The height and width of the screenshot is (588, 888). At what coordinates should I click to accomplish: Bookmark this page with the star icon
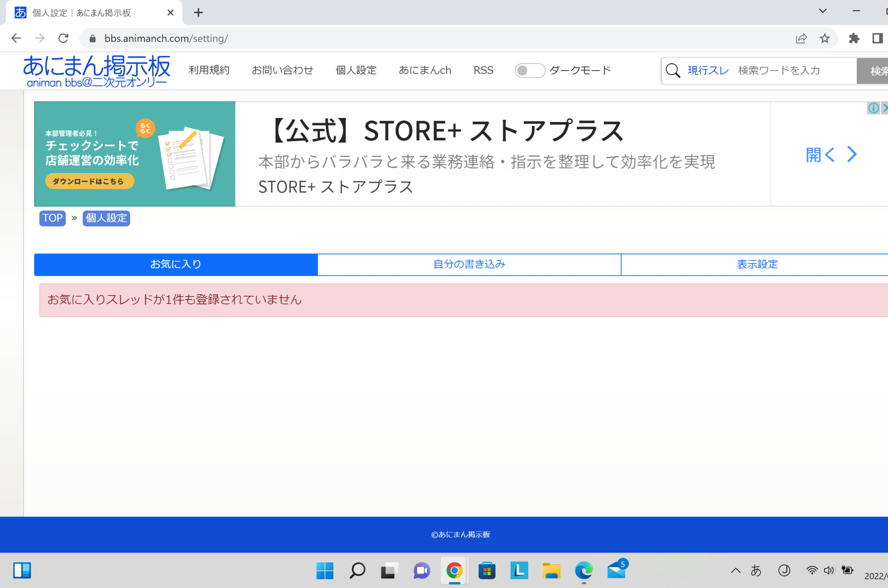tap(825, 39)
